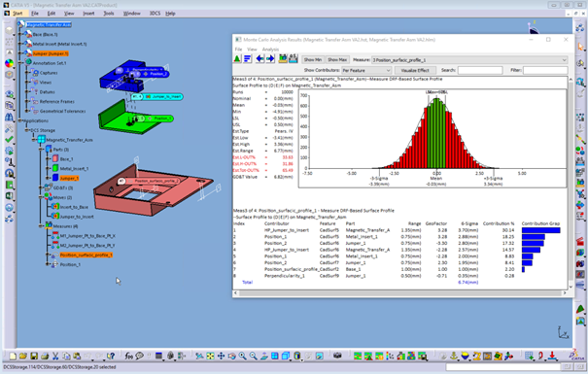Viewport: 588px width, 374px height.
Task: Click HP_Jumper_to_Insert contributor row index 1
Action: (x=397, y=230)
